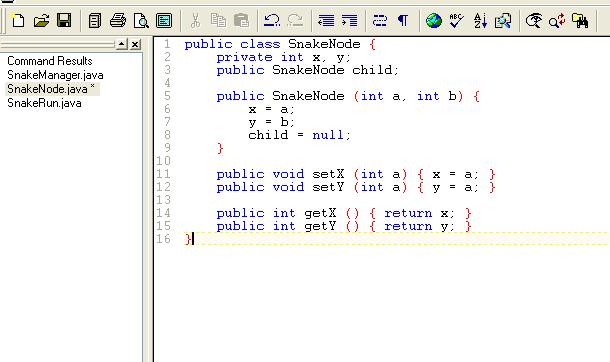610x362 pixels.
Task: View the file in web browser (globe icon)
Action: coord(433,20)
